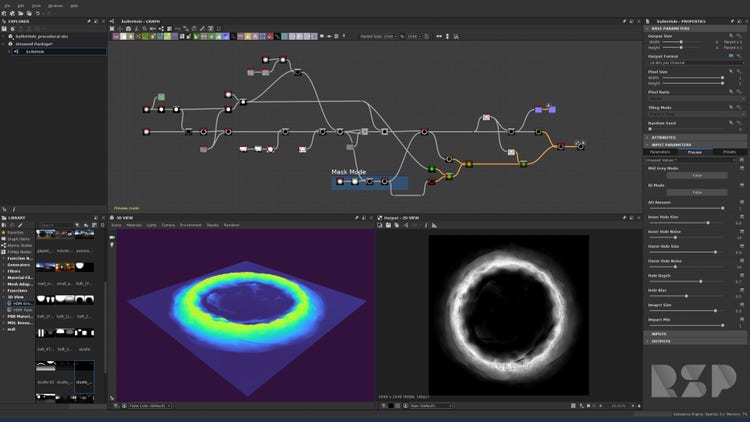Open the Windows menu
This screenshot has height=422, width=750.
point(55,6)
